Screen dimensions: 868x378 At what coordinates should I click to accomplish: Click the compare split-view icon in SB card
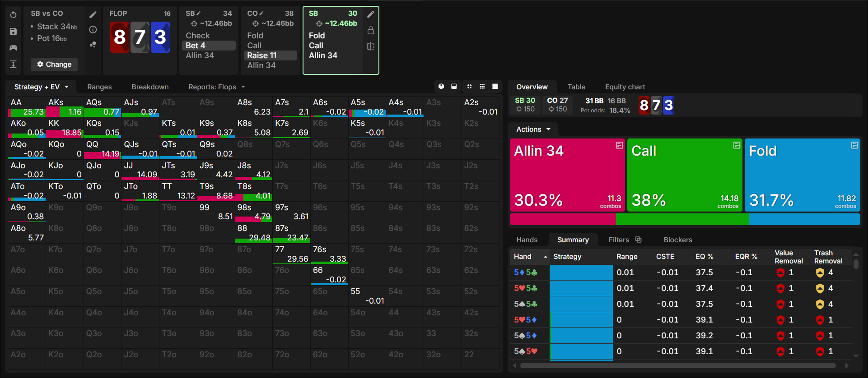371,46
